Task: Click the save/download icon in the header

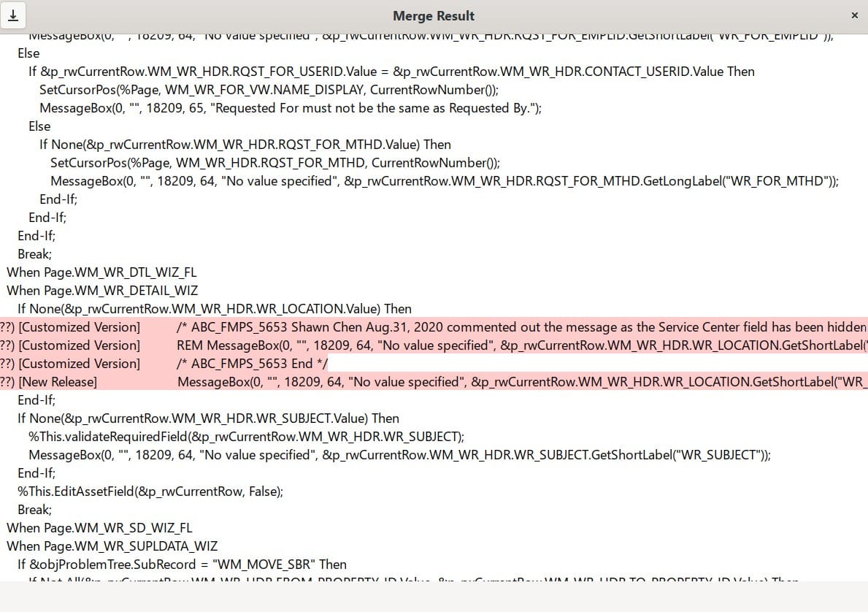Action: (13, 15)
